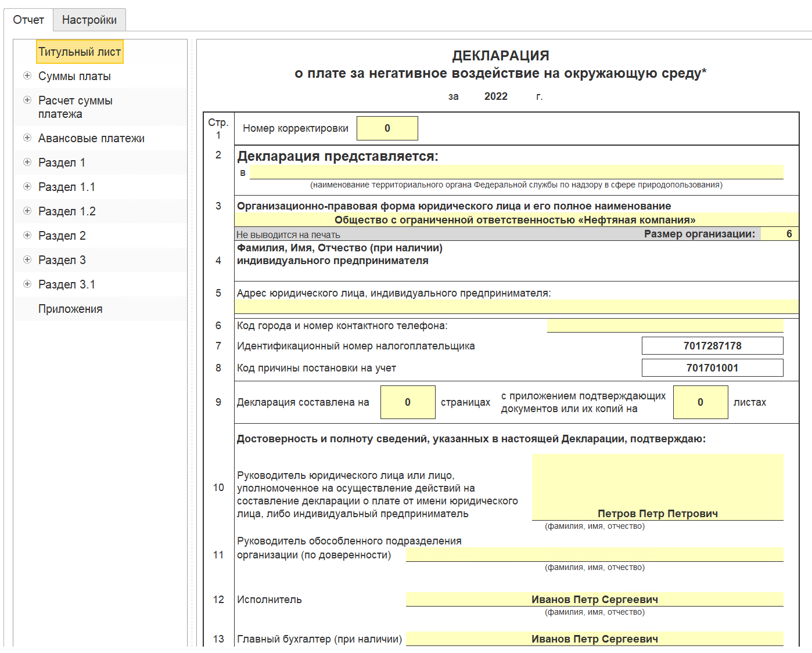Click the contact phone number field

pyautogui.click(x=665, y=326)
